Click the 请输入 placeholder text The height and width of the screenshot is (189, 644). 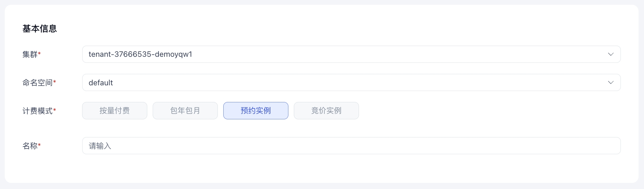coord(100,146)
